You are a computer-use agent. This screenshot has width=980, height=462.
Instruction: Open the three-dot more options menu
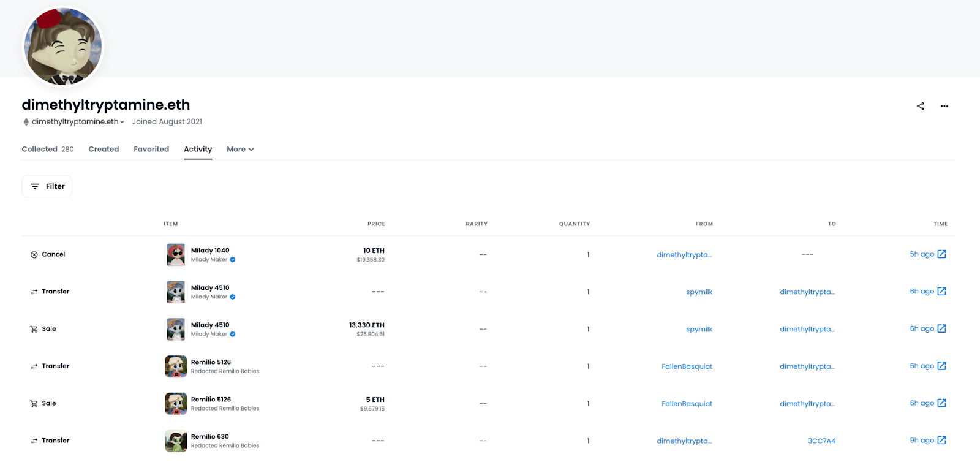[x=944, y=106]
